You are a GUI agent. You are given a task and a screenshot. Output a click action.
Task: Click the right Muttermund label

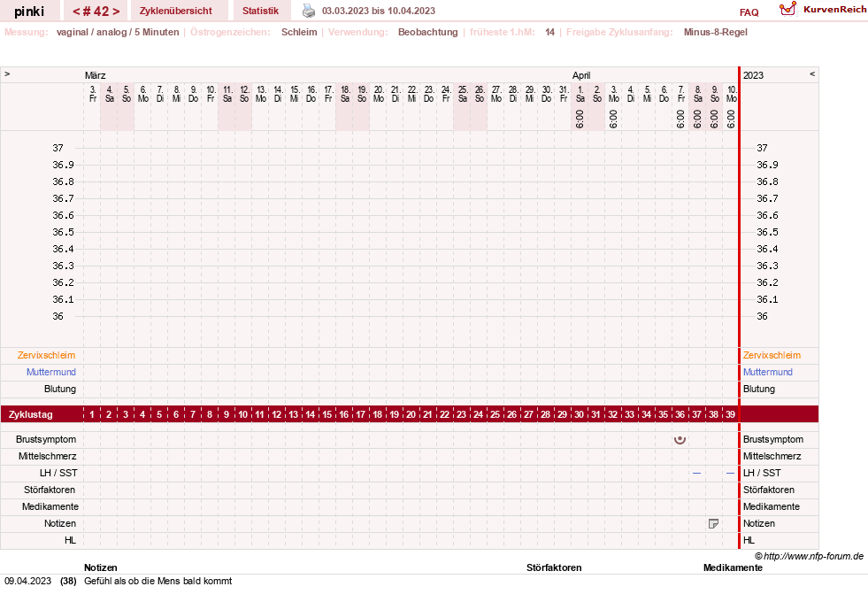[768, 372]
